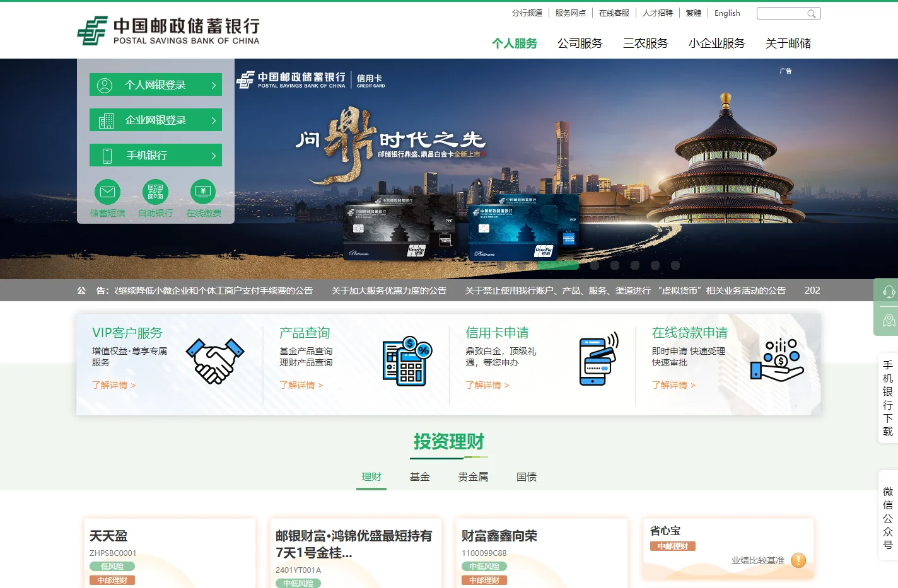Image resolution: width=898 pixels, height=588 pixels.
Task: Open the 手机银行下载 side tab
Action: (888, 398)
